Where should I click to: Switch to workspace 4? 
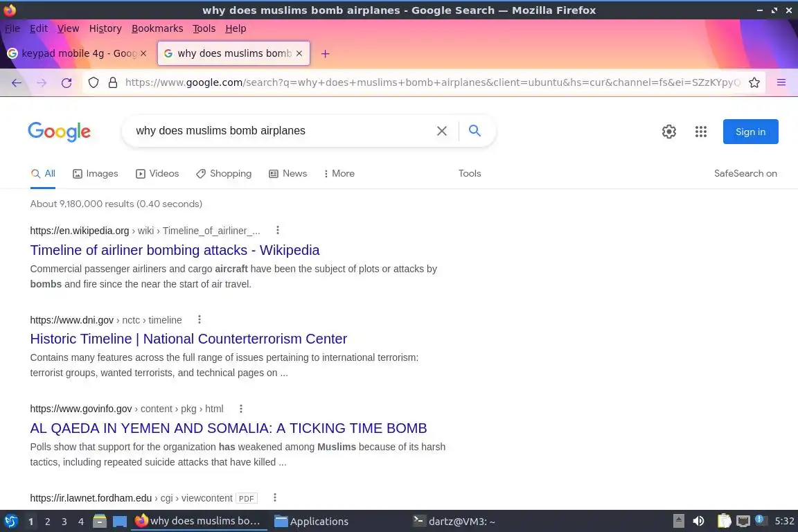(81, 522)
